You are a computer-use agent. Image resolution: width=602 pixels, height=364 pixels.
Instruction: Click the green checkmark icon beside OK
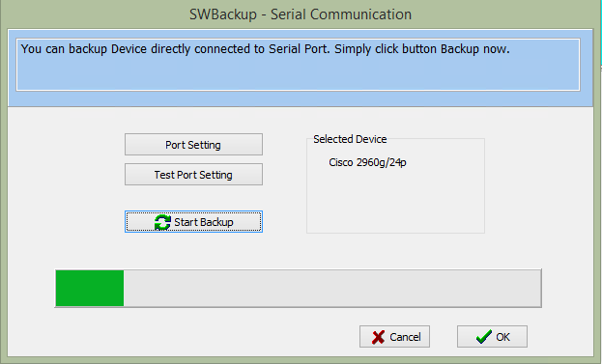pyautogui.click(x=484, y=337)
